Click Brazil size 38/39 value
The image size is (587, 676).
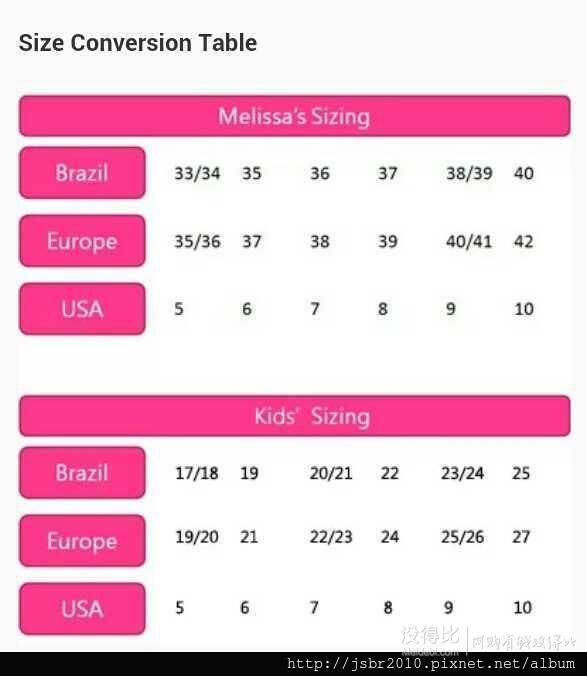(x=469, y=173)
